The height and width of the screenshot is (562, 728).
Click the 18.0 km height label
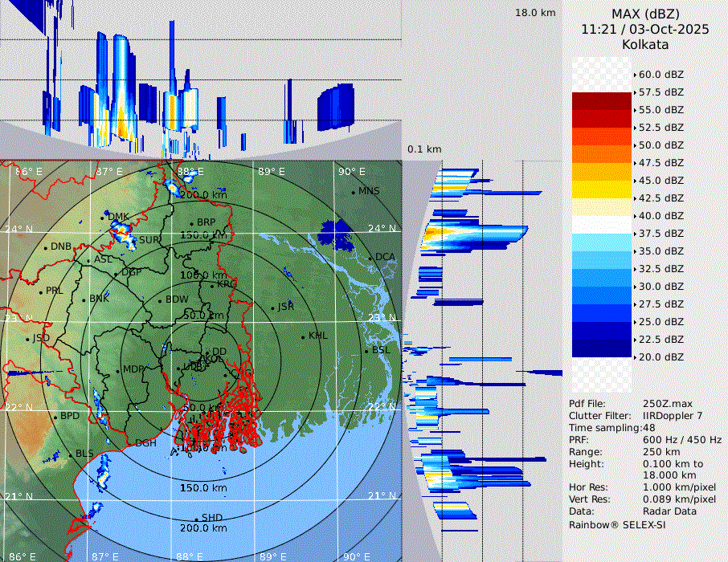535,13
